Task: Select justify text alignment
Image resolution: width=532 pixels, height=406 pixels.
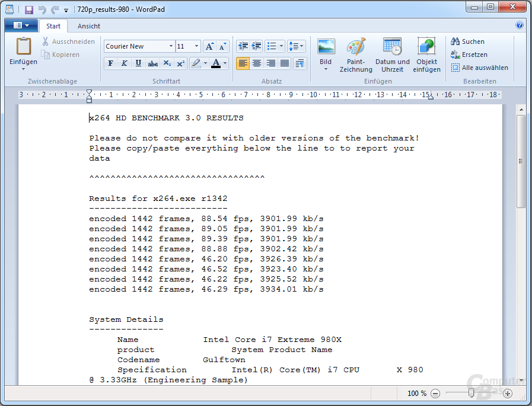Action: pos(284,63)
